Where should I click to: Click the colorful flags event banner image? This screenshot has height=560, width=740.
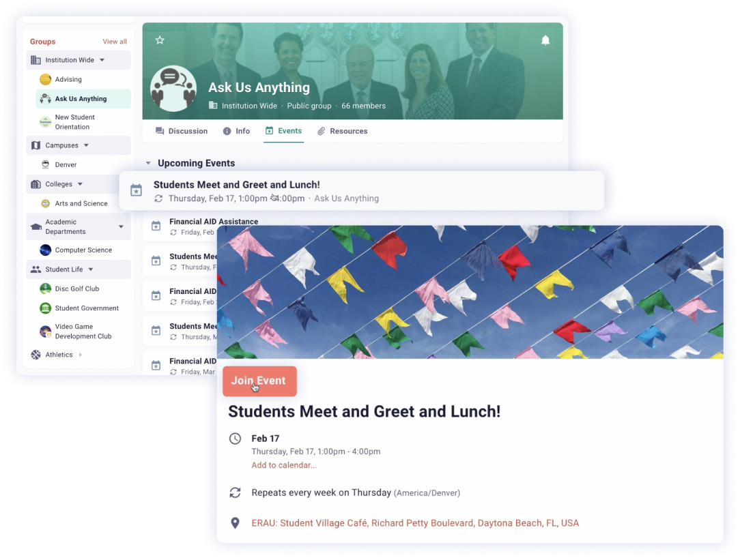(x=470, y=292)
